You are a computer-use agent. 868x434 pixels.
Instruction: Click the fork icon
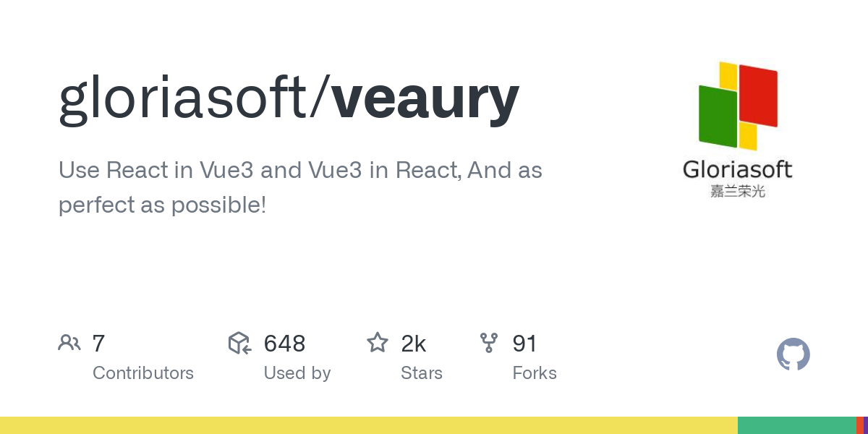(489, 343)
